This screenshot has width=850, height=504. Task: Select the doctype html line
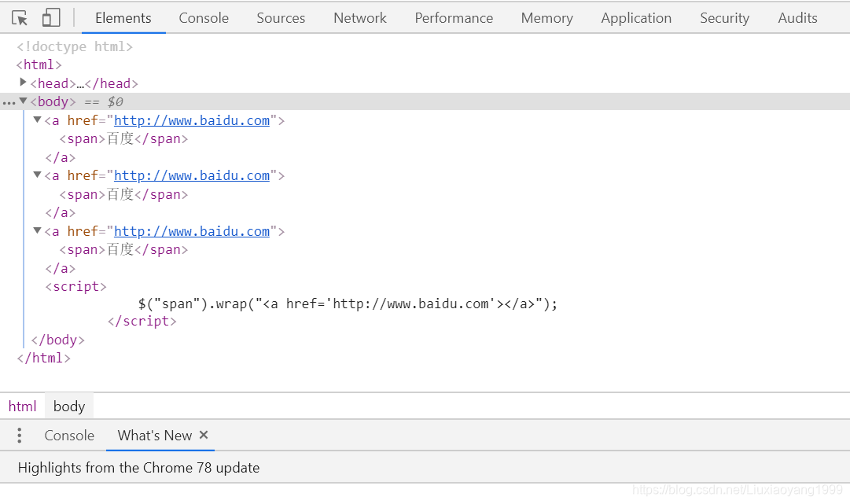coord(75,46)
